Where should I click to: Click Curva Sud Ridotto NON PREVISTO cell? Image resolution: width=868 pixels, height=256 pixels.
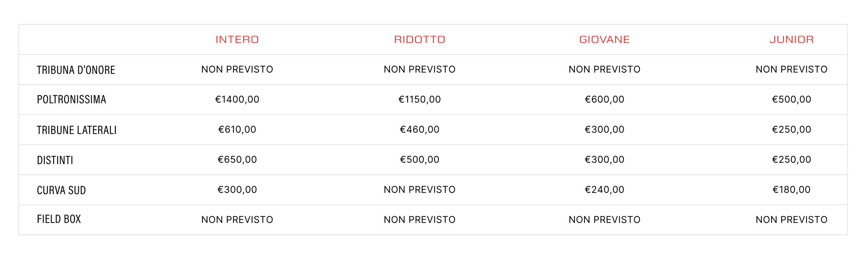[419, 190]
